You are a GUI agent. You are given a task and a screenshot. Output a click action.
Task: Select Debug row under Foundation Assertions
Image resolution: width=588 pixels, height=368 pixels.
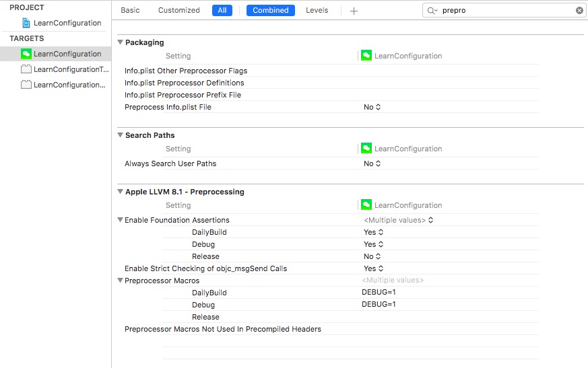pos(203,244)
